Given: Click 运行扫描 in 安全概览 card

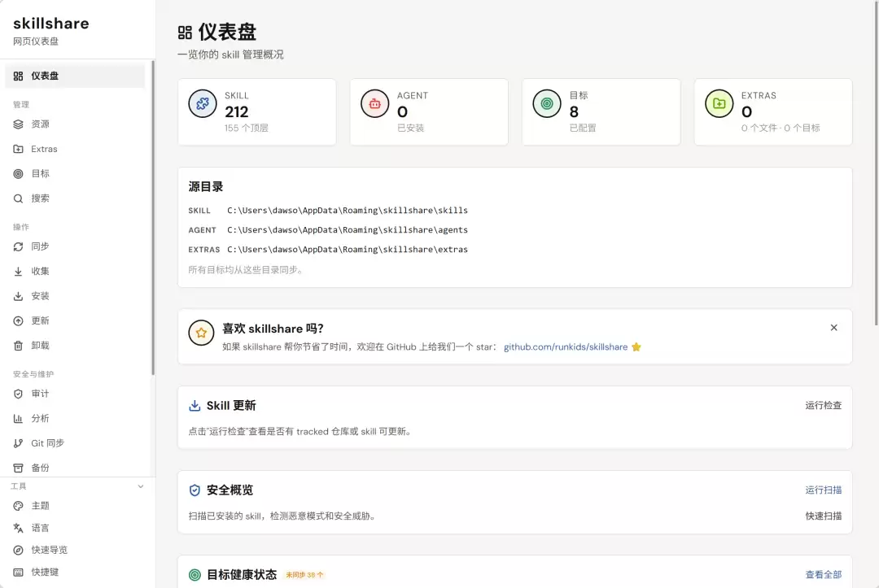Looking at the screenshot, I should coord(823,490).
